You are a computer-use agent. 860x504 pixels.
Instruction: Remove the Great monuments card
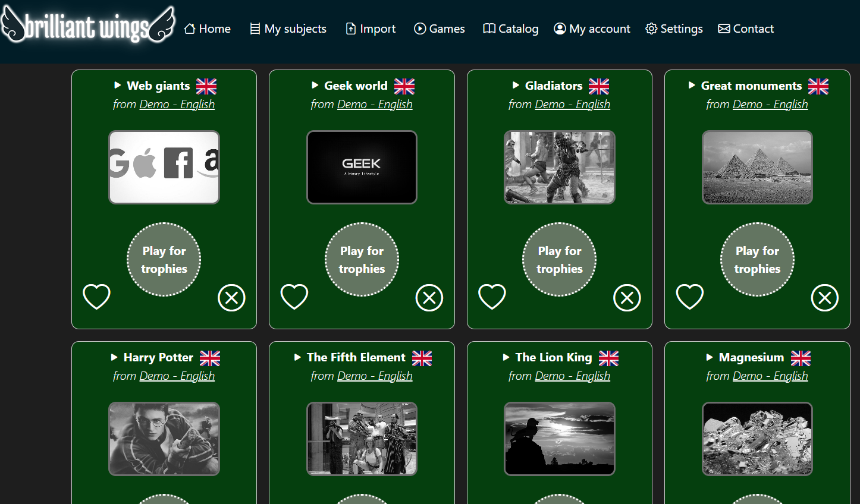(x=825, y=298)
